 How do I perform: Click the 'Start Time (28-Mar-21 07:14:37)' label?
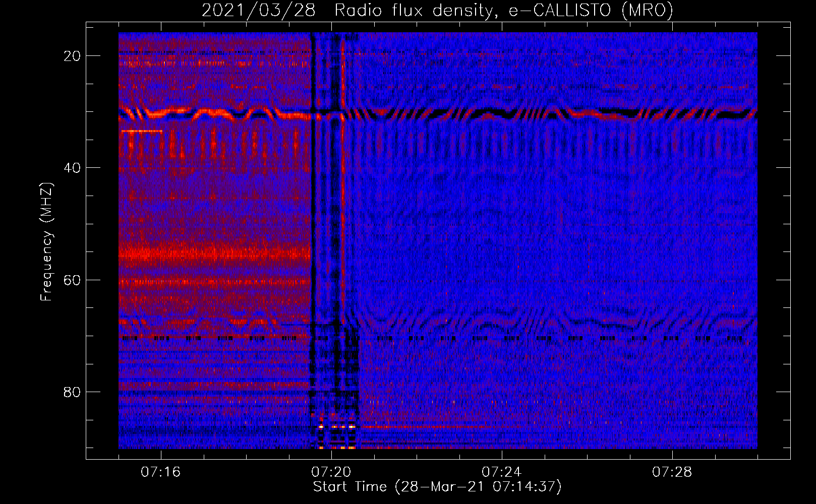[x=437, y=487]
